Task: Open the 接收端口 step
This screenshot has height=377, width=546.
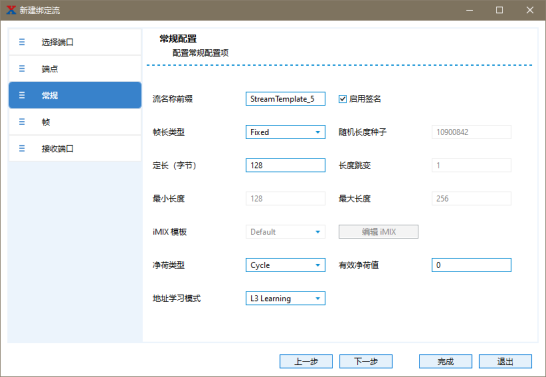Action: [x=75, y=149]
